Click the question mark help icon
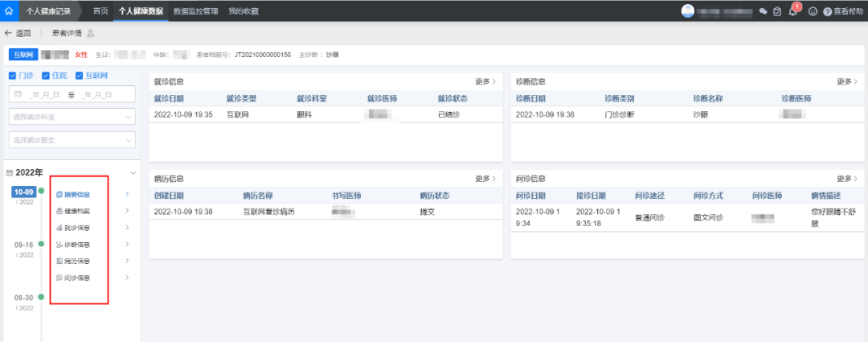The height and width of the screenshot is (342, 868). pyautogui.click(x=828, y=11)
